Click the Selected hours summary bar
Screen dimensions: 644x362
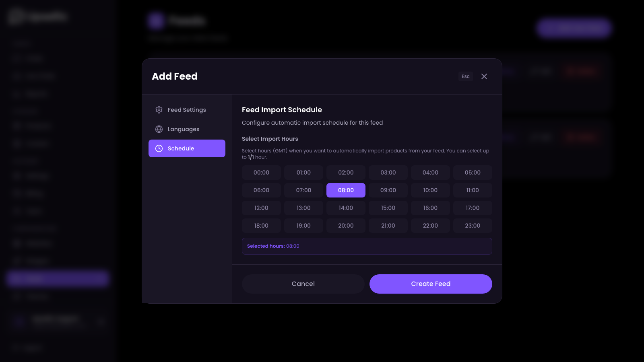tap(367, 246)
